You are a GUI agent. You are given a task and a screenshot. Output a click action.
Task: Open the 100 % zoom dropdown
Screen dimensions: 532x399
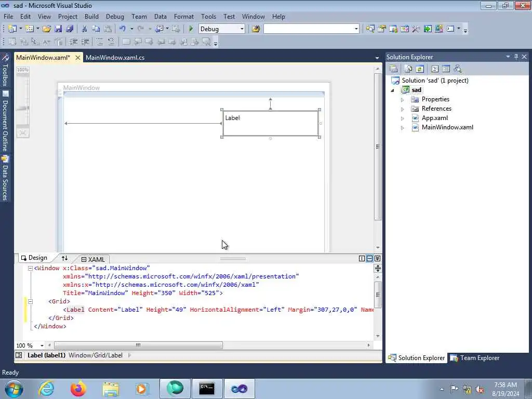coord(42,345)
